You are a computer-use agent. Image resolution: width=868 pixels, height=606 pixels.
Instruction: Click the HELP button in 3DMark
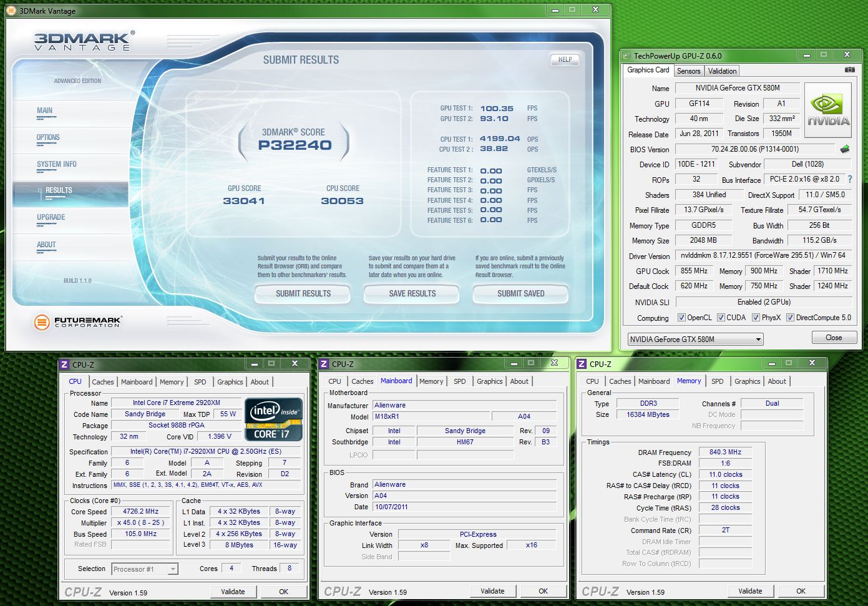pyautogui.click(x=565, y=60)
